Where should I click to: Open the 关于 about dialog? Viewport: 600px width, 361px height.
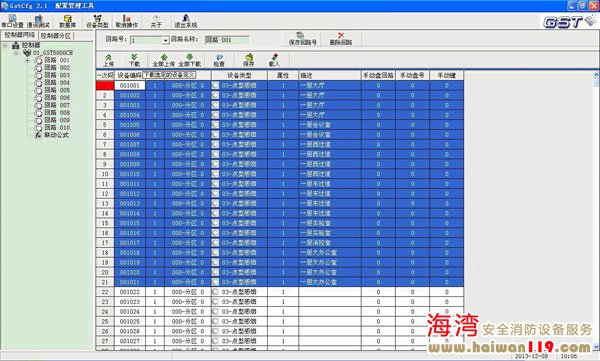[156, 21]
